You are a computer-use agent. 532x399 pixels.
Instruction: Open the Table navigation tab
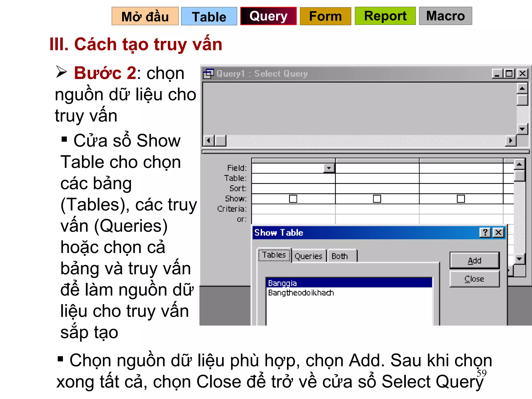click(x=209, y=16)
